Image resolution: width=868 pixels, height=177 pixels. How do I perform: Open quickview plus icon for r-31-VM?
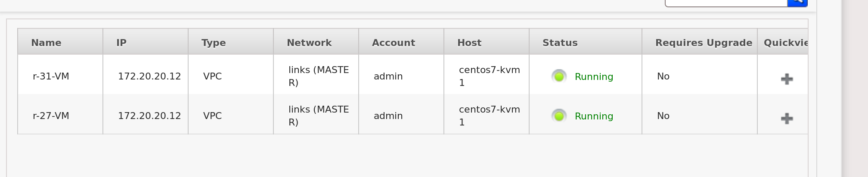click(787, 79)
